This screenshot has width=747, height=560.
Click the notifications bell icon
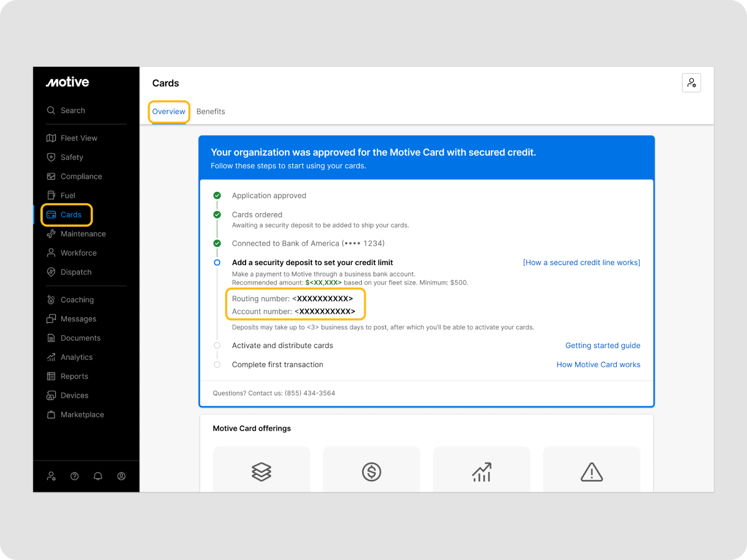(x=98, y=476)
